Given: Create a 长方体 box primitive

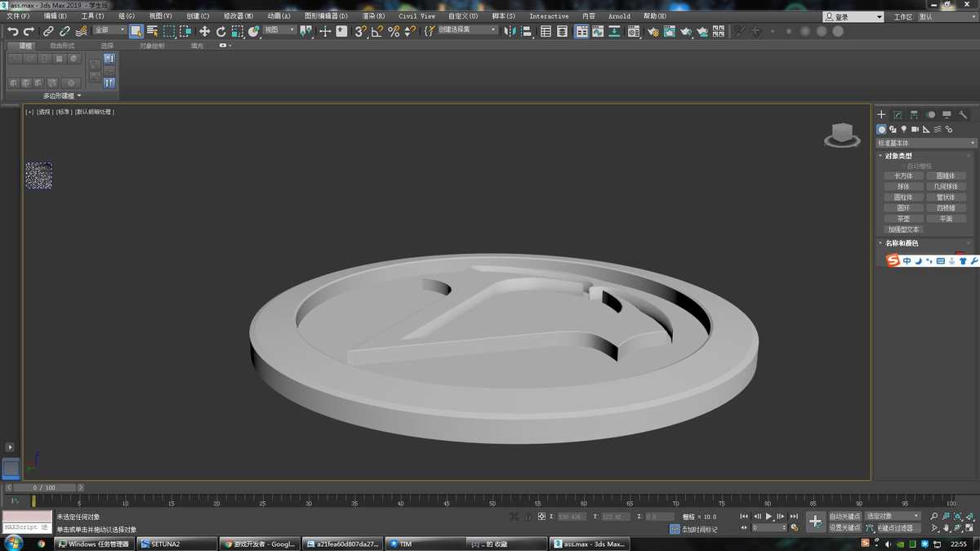Looking at the screenshot, I should [x=903, y=176].
